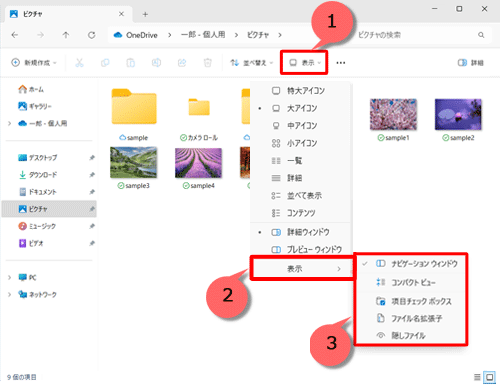Switch to large thumbnails view in status bar
Image resolution: width=500 pixels, height=388 pixels.
tap(490, 377)
